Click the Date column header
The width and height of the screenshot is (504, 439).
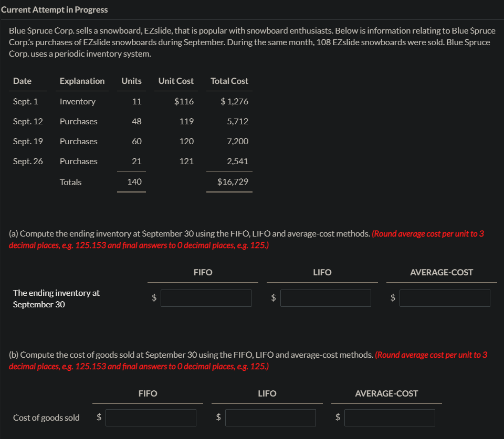[21, 81]
